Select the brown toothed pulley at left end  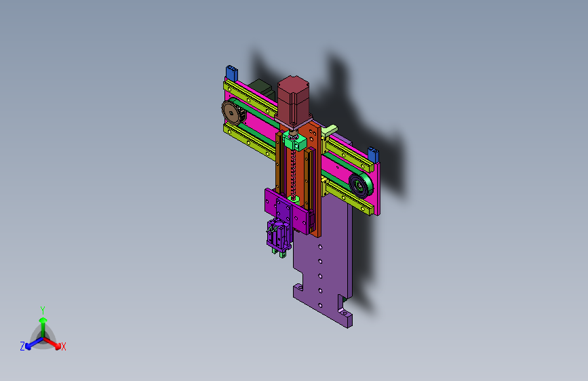pyautogui.click(x=231, y=113)
